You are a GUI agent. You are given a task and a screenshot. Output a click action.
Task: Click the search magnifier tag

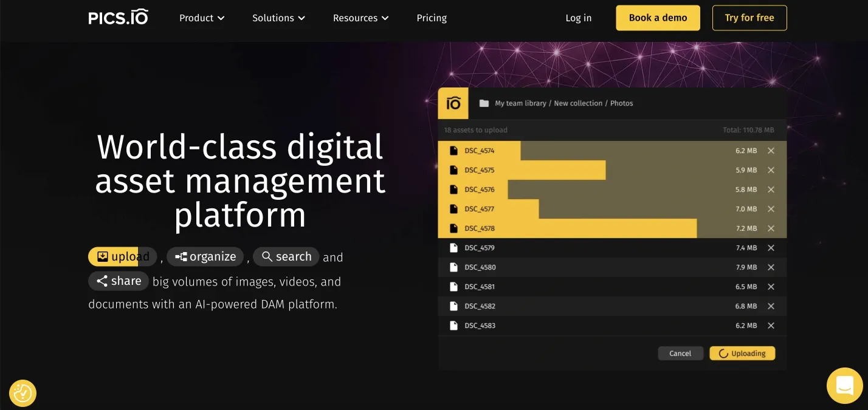[x=267, y=256]
